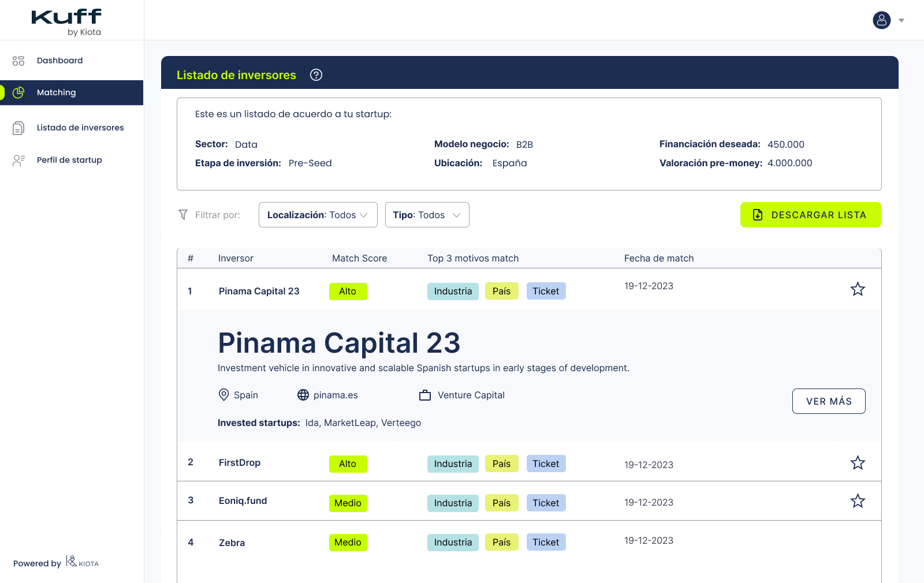The width and height of the screenshot is (924, 583).
Task: Click Ver Más for Pinama Capital
Action: [x=828, y=401]
